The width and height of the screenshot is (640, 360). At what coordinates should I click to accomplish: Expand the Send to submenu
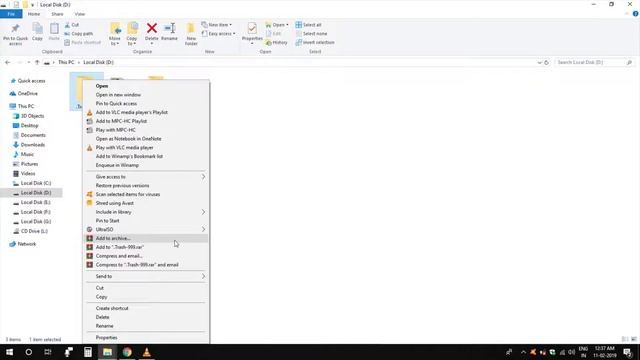pyautogui.click(x=146, y=276)
